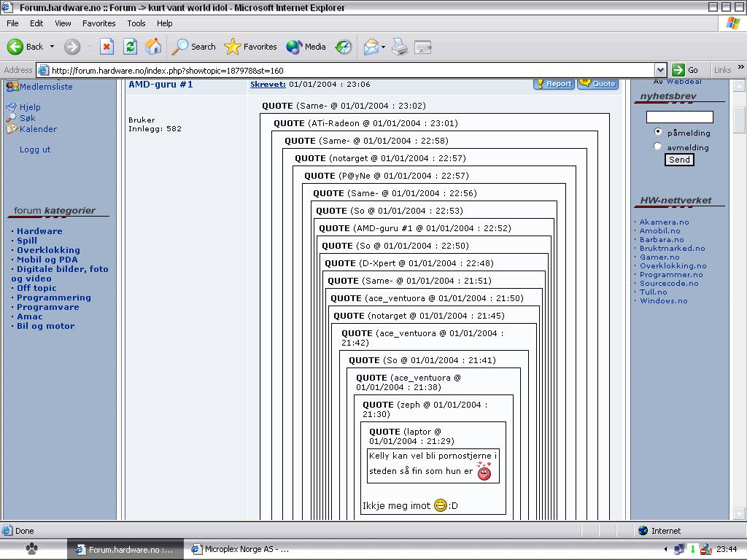Open the Overklokking forum category link
This screenshot has width=747, height=560.
pos(48,250)
